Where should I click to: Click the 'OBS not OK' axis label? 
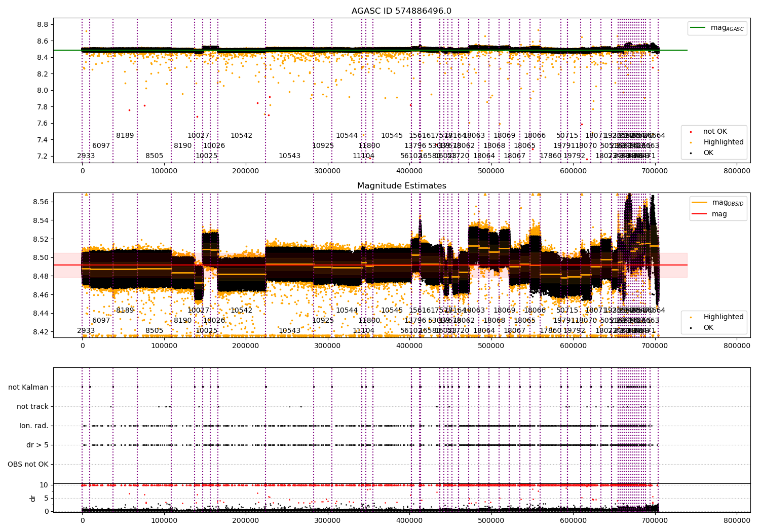(x=28, y=464)
